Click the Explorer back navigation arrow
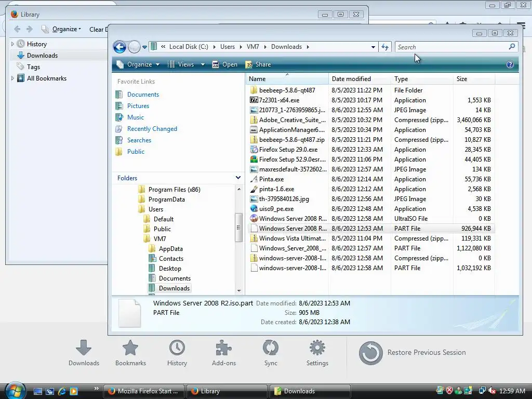 pyautogui.click(x=119, y=47)
